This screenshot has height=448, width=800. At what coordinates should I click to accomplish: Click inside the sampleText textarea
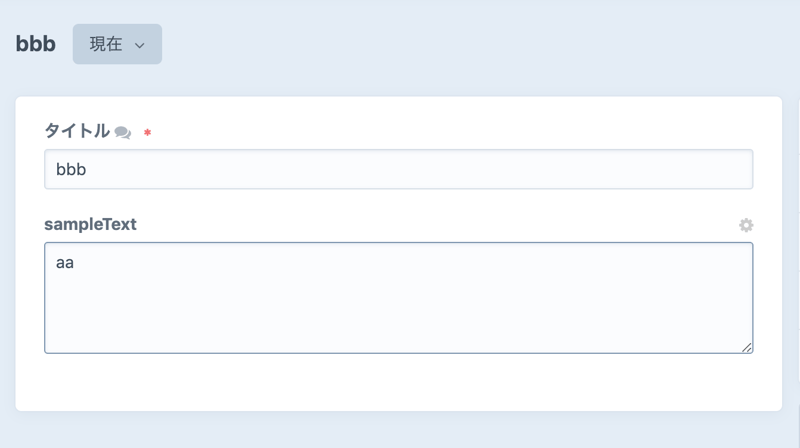(398, 297)
